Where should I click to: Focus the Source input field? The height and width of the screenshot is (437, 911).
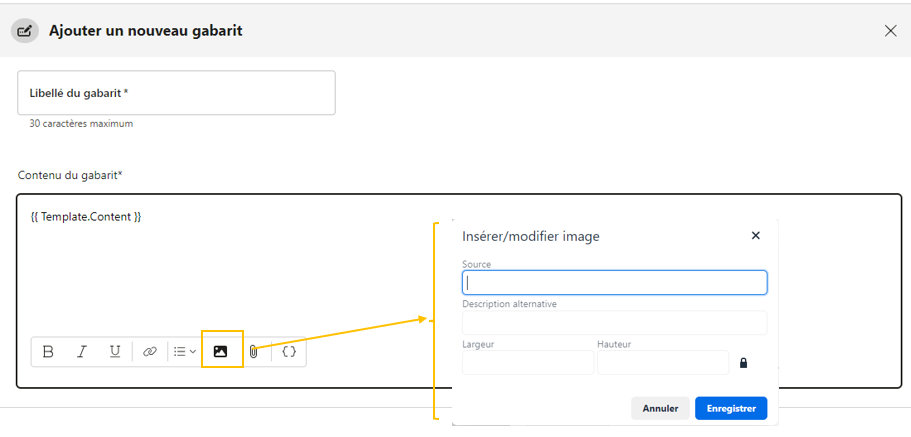614,283
